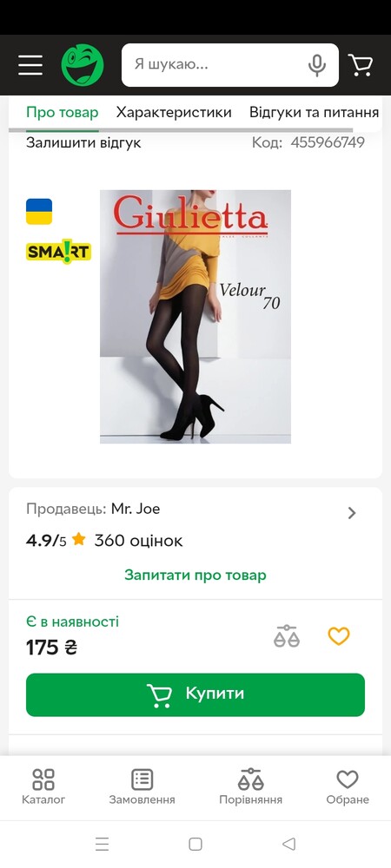Expand seller Mr. Joe details chevron
391x868 pixels.
click(352, 513)
